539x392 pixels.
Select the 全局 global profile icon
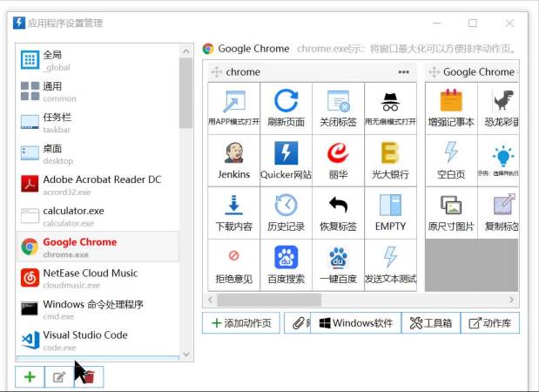[x=30, y=60]
